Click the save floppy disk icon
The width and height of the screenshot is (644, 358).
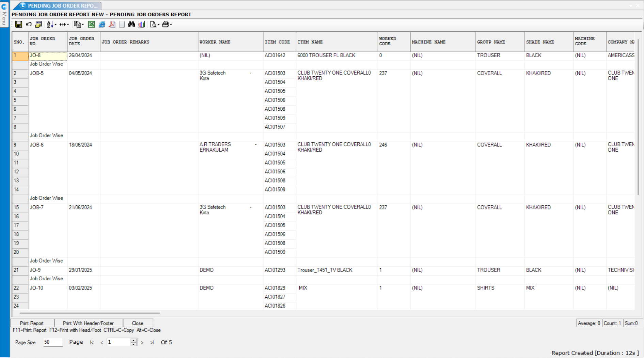coord(19,24)
